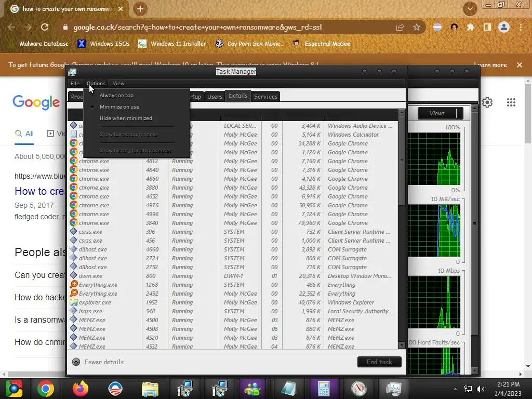
Task: Click the Start button in taskbar
Action: click(x=14, y=389)
